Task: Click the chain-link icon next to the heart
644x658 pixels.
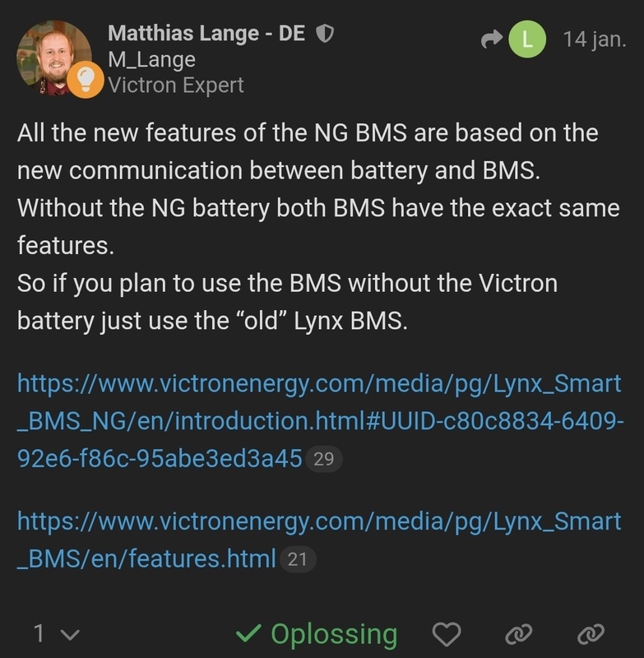Action: coord(518,633)
